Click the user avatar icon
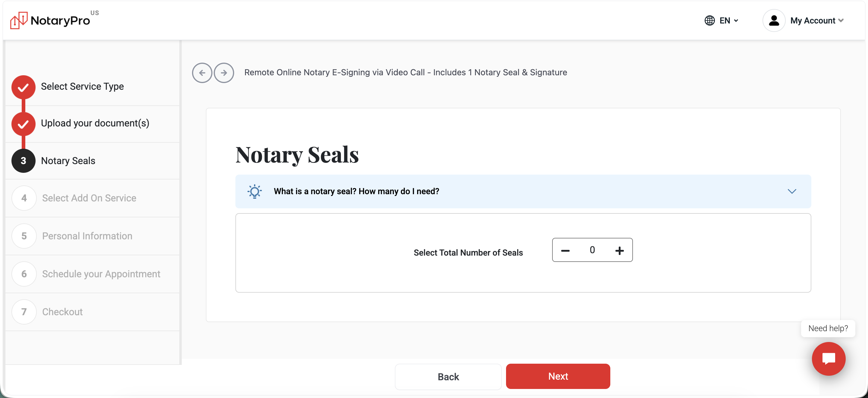This screenshot has width=868, height=398. (x=774, y=20)
